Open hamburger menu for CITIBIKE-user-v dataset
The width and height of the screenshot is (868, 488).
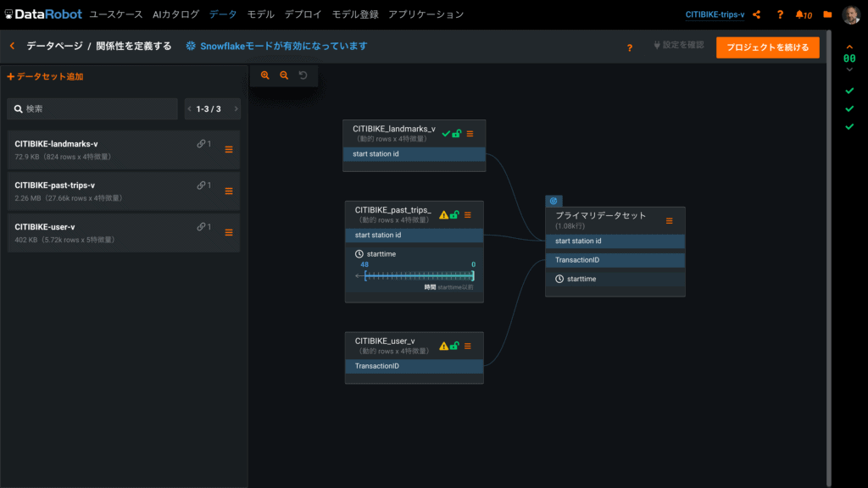228,232
